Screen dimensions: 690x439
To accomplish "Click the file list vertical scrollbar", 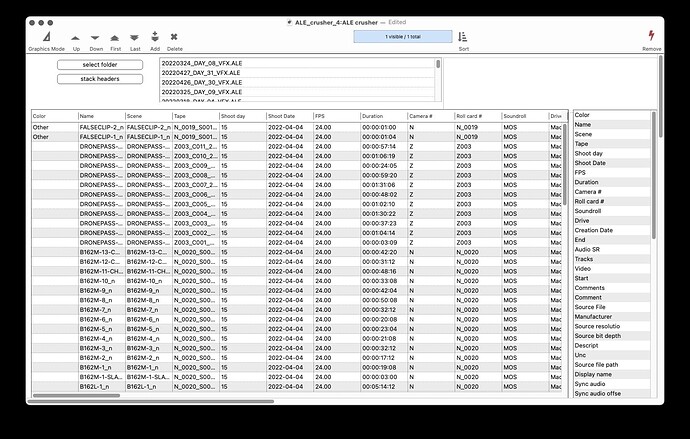I will (438, 64).
